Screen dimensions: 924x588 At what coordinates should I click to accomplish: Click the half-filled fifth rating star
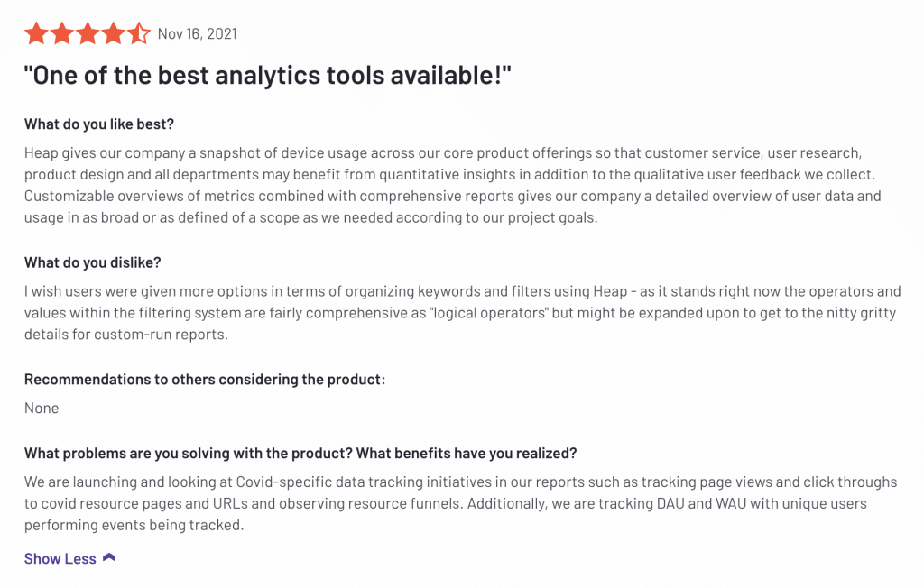[138, 34]
